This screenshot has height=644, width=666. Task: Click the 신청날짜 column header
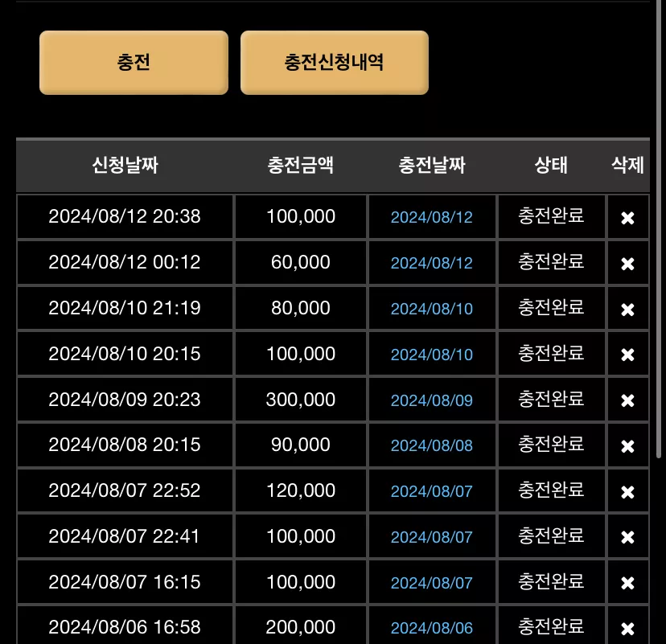125,165
